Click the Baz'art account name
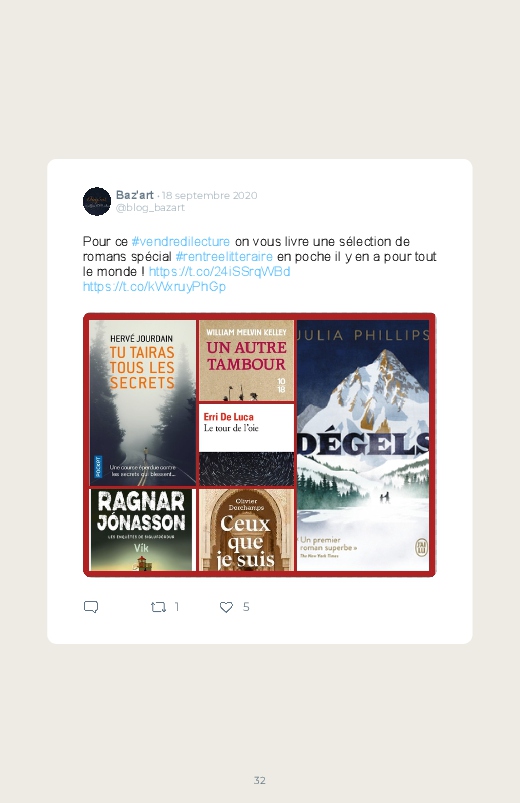This screenshot has height=803, width=520. pyautogui.click(x=135, y=195)
